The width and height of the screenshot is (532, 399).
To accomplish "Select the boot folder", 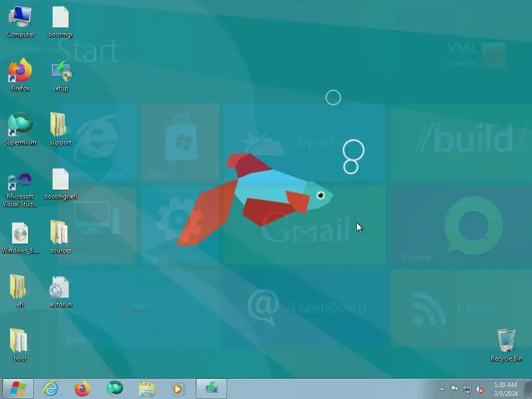I will point(20,345).
